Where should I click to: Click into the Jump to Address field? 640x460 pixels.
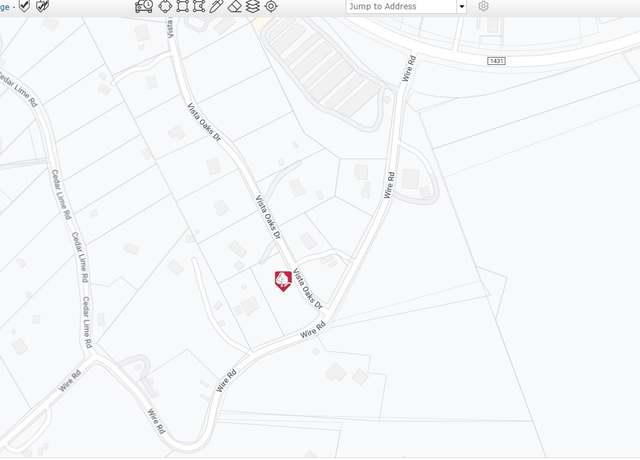402,7
